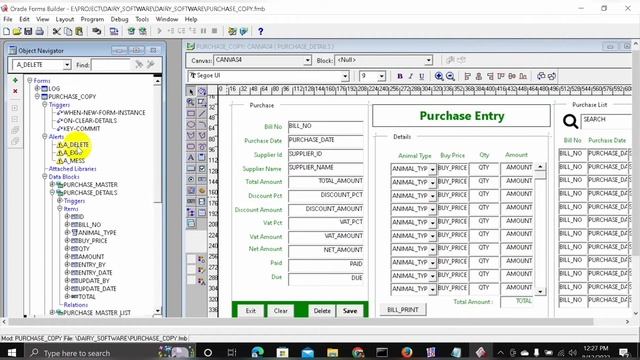Open the Program menu
Viewport: 640px width, 360px height.
pos(92,19)
